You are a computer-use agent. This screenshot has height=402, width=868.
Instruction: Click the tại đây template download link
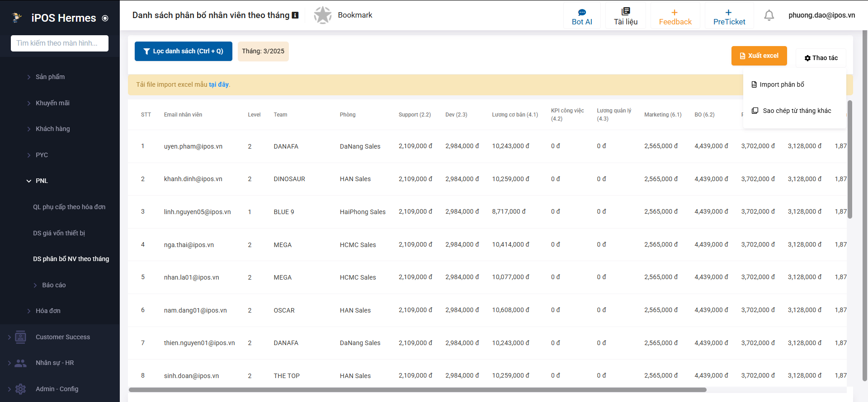[x=219, y=84]
